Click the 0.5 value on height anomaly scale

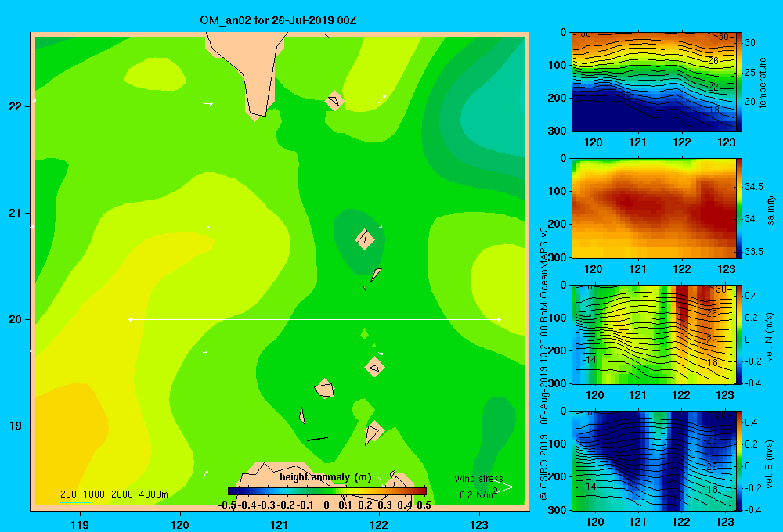point(424,505)
